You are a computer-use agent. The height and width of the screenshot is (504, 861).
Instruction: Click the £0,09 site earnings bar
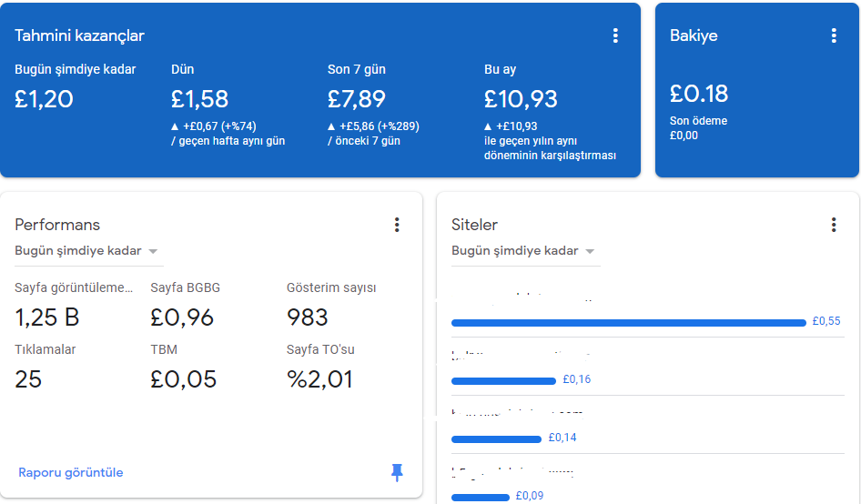(481, 498)
